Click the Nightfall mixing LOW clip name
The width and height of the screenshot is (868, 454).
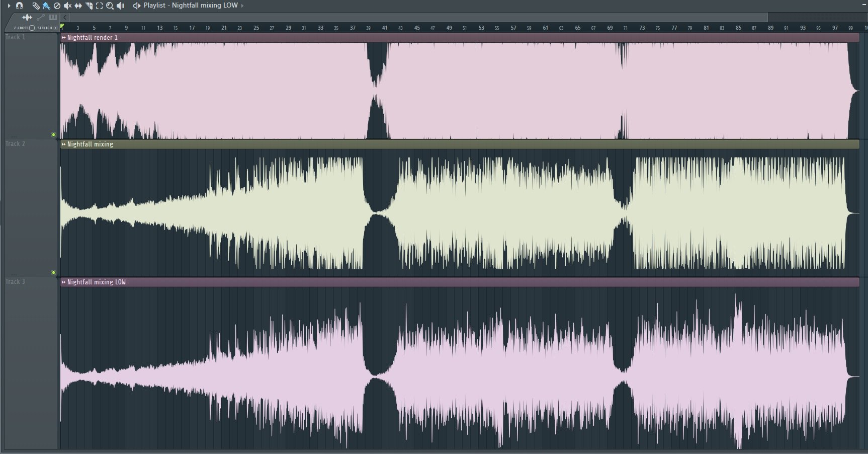pos(97,282)
